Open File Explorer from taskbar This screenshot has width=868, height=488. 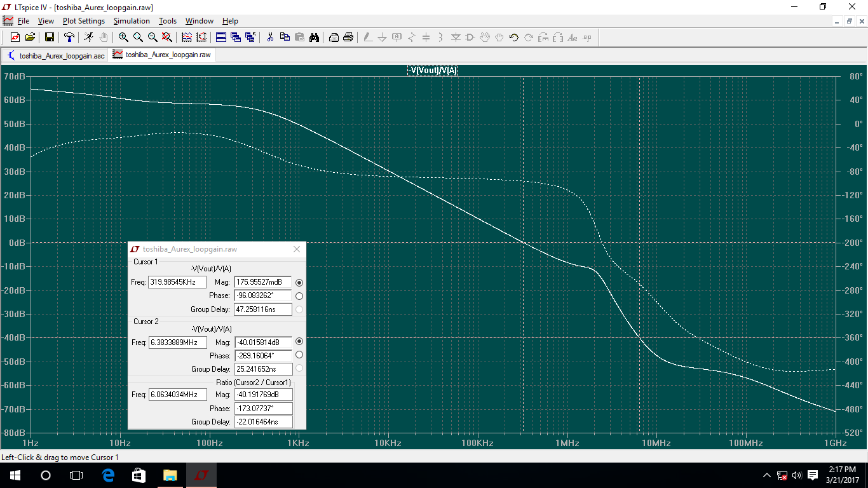[170, 475]
